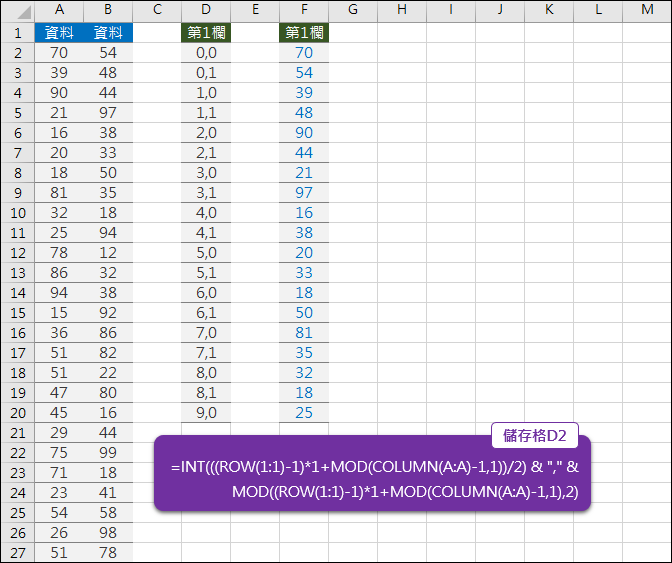The image size is (672, 563).
Task: Select column L header
Action: click(598, 10)
